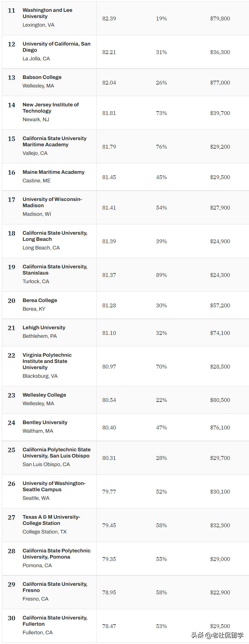Click the Wellesley College name
This screenshot has height=644, width=249.
(44, 395)
